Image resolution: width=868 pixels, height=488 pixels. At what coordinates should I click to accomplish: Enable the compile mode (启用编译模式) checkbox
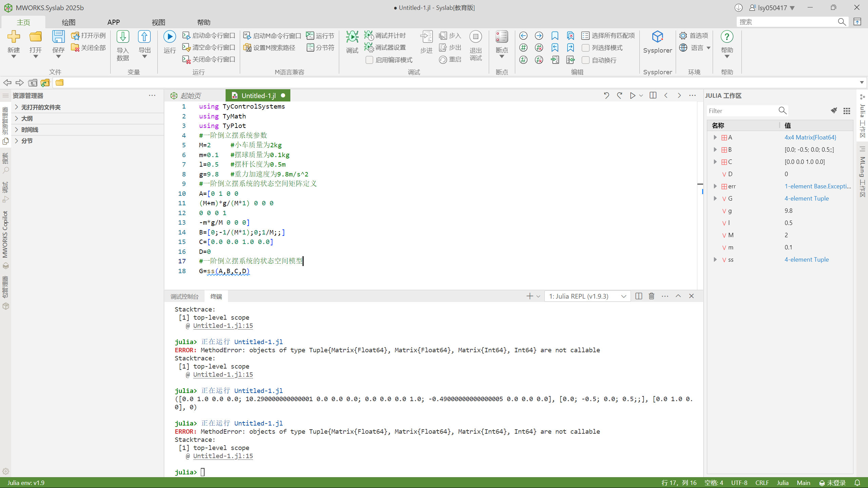(369, 60)
